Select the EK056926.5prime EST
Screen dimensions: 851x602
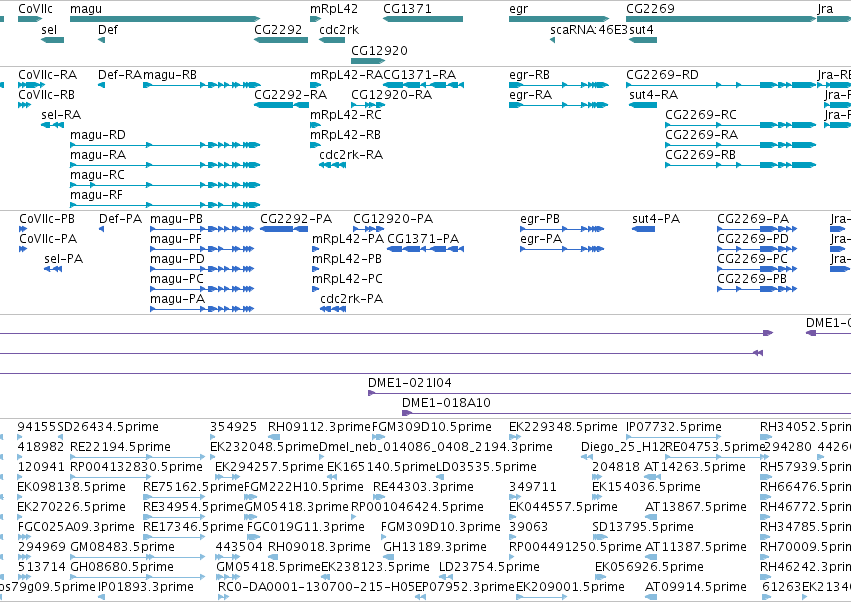pos(602,576)
